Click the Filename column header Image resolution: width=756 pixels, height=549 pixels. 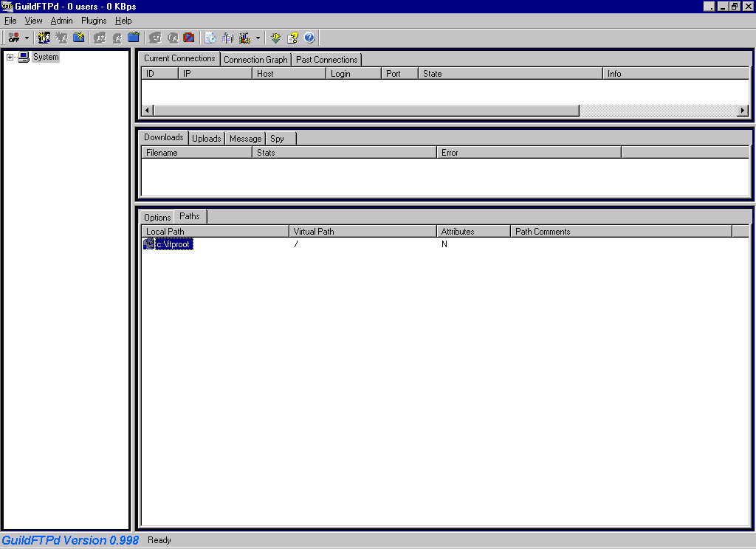(196, 152)
